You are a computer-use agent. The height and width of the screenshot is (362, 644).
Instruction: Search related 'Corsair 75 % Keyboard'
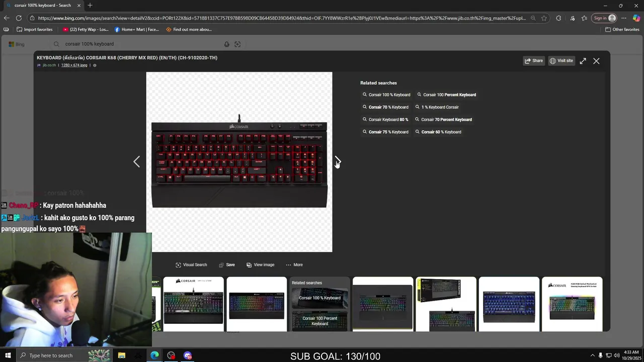point(385,132)
